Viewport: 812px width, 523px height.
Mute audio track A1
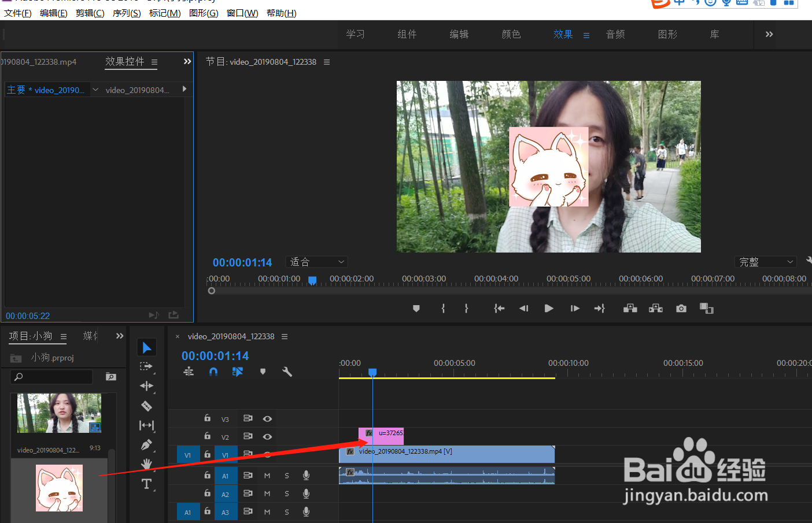[267, 476]
